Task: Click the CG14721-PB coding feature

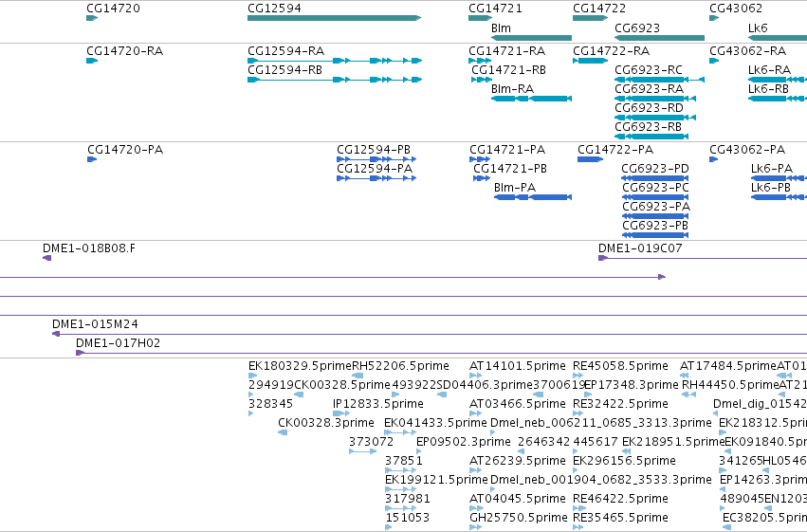Action: (482, 178)
